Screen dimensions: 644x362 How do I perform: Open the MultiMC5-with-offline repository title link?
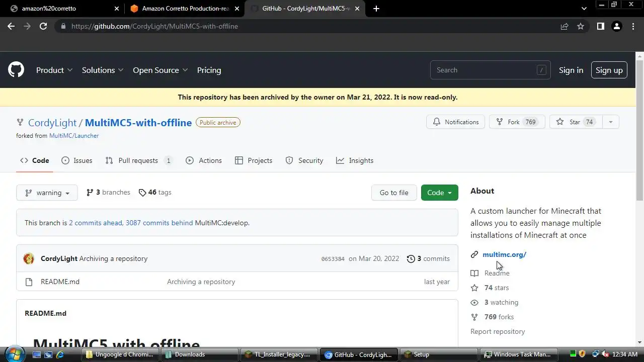click(138, 123)
